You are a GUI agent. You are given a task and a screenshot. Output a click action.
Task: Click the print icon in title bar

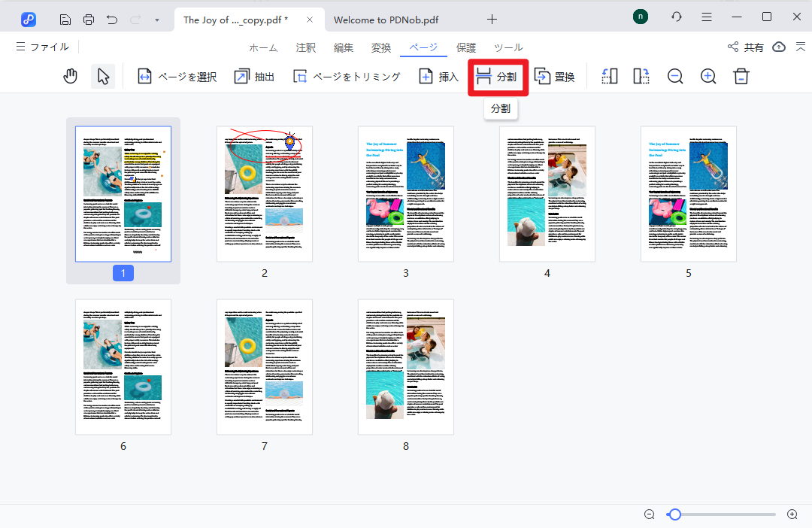(89, 20)
